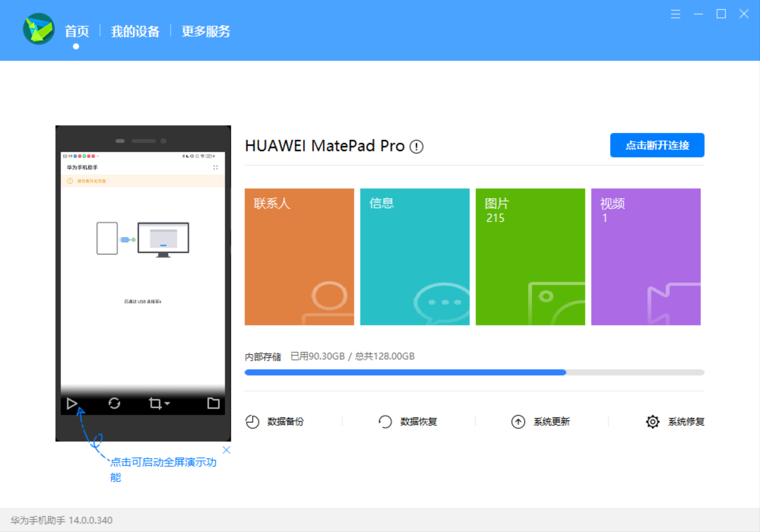Open the 信息 messages tile
The width and height of the screenshot is (760, 532).
click(415, 257)
